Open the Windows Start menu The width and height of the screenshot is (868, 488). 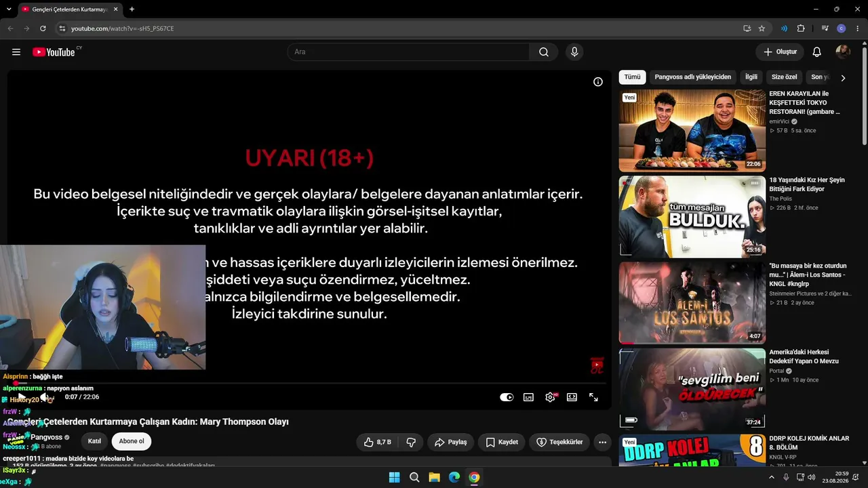pyautogui.click(x=394, y=477)
